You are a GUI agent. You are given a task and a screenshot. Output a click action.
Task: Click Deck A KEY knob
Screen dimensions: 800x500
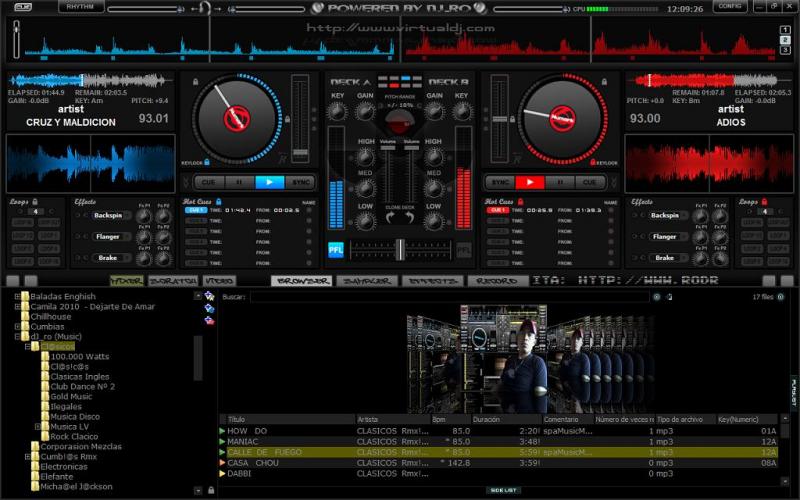(x=337, y=111)
